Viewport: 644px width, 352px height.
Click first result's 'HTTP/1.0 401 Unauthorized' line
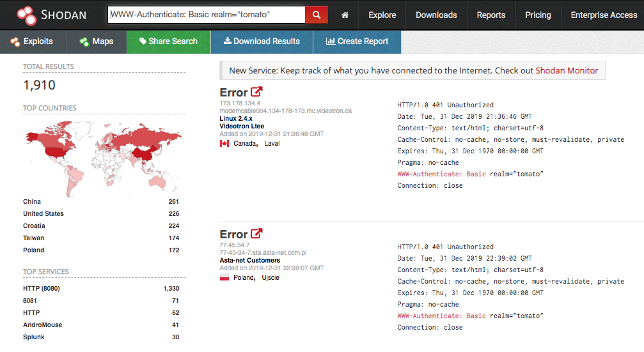pyautogui.click(x=445, y=105)
